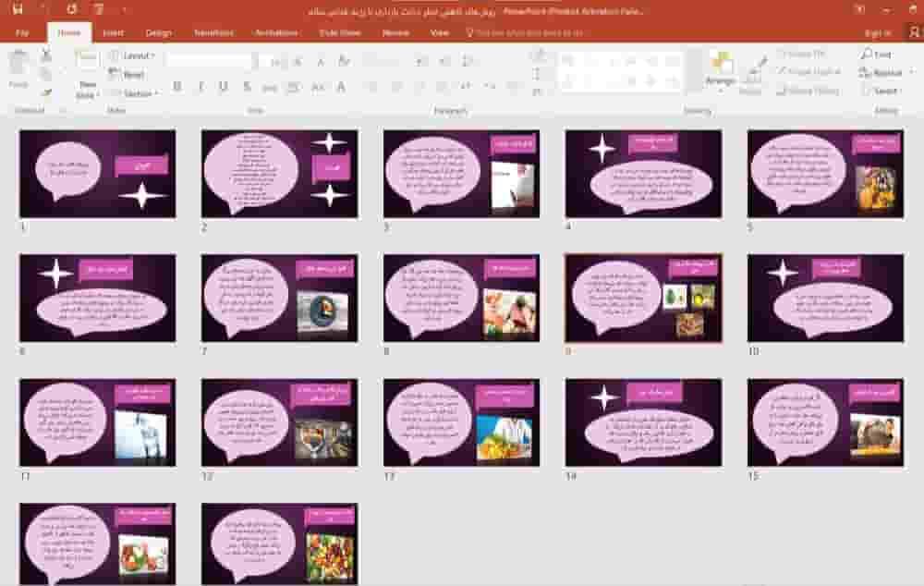Screen dimensions: 924x586
Task: Click the Replace tool in Editing
Action: point(881,72)
